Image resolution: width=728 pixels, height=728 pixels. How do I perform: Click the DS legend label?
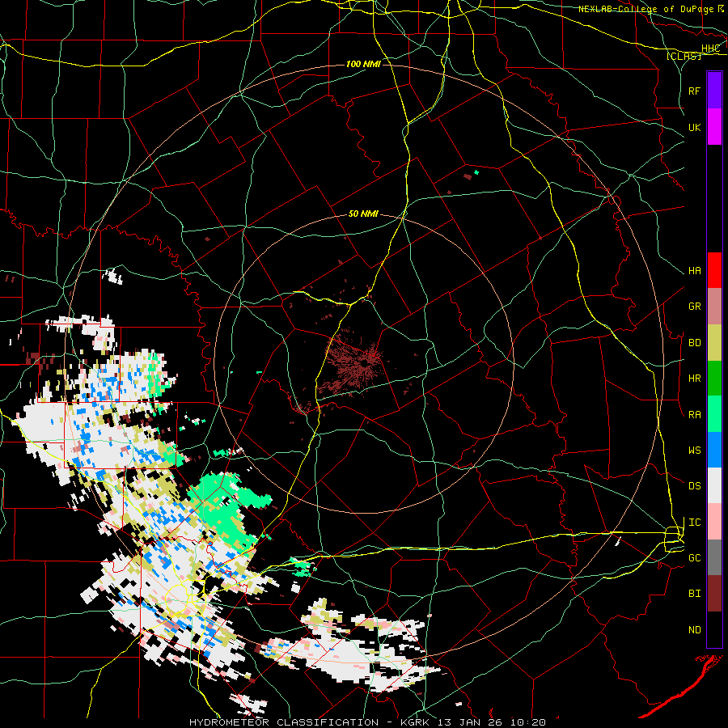[694, 486]
